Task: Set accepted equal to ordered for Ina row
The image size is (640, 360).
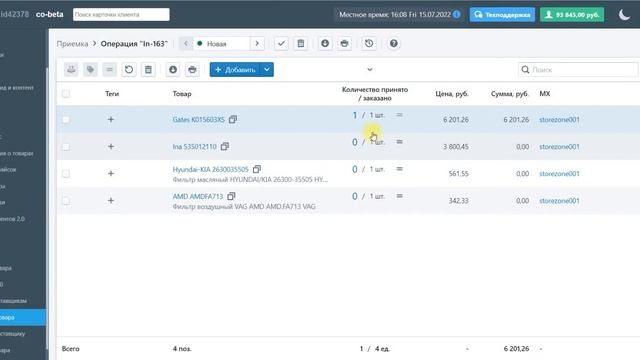Action: [x=400, y=142]
